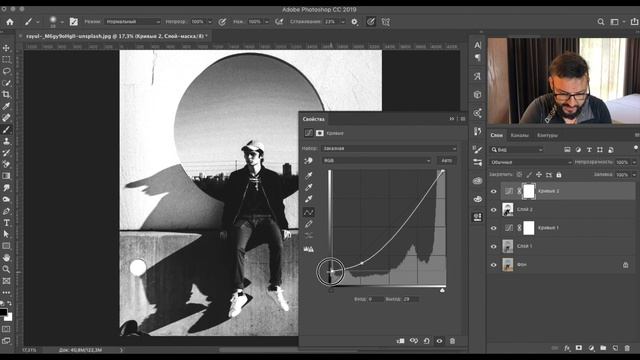Screen dimensions: 640x360
Task: Click the Auto button in Curves
Action: coord(447,161)
